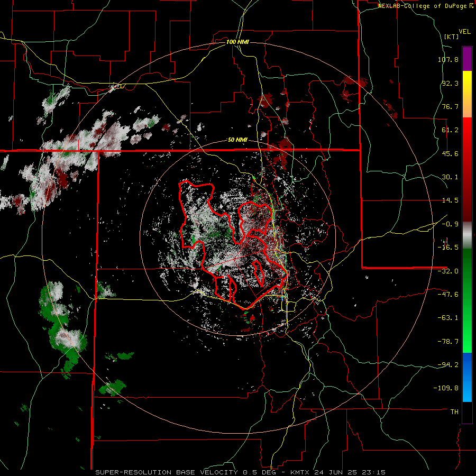Select the -47.6 velocity scale value
476x476 pixels.
[x=448, y=295]
